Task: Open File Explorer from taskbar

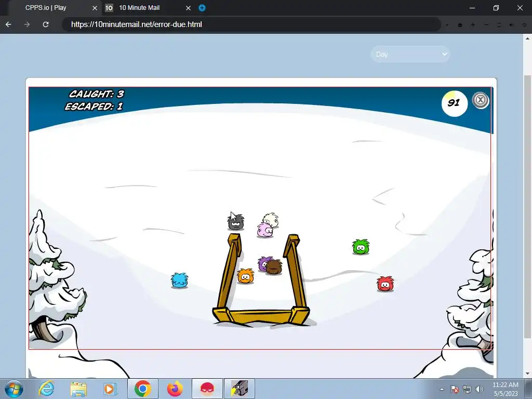Action: point(78,389)
